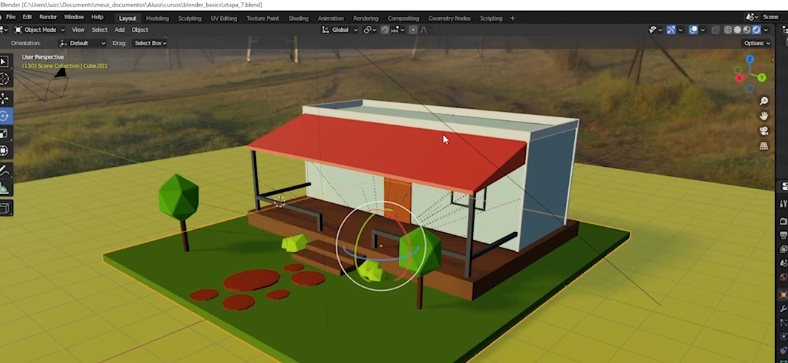Click the zoom magnifier viewport icon
This screenshot has height=363, width=788.
coord(764,101)
